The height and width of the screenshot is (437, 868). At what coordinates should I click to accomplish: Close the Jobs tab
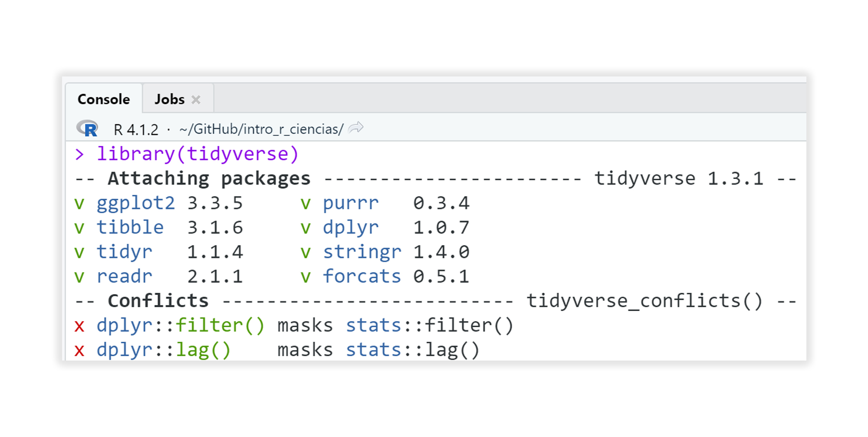pyautogui.click(x=197, y=99)
